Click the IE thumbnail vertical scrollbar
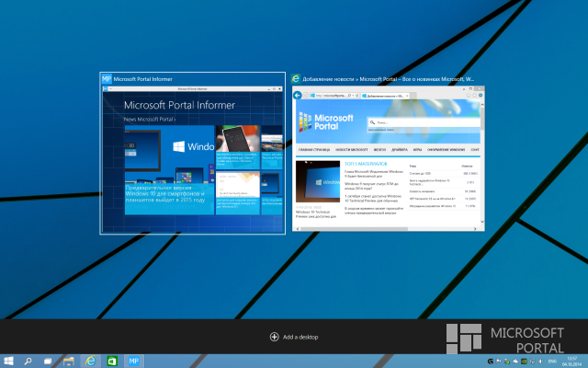Screen dimensions: 588x368 tap(482, 163)
